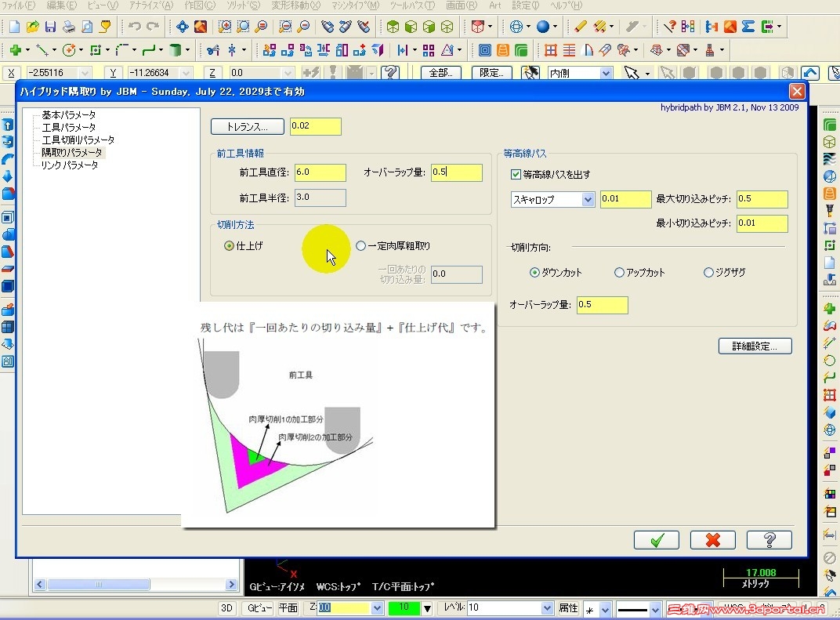The image size is (840, 620).
Task: Open the ツールパス(T) menu
Action: click(x=412, y=5)
